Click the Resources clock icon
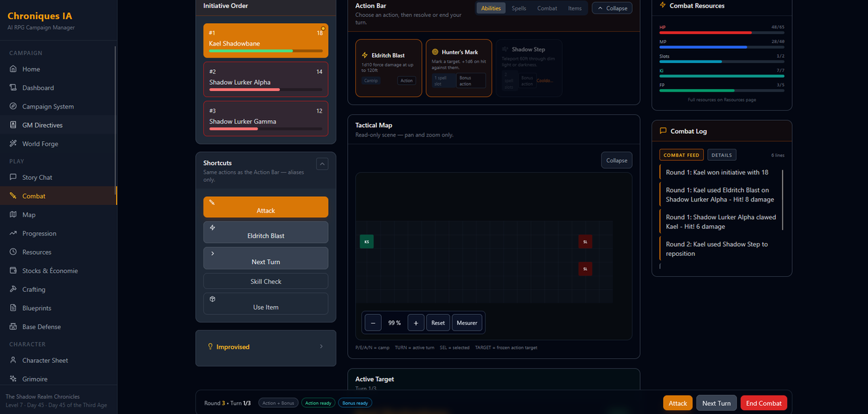Screen dimensions: 868x414 point(14,252)
